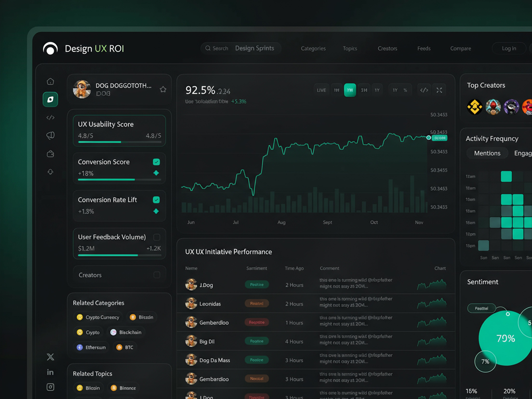532x399 pixels.
Task: Open the wallet icon in sidebar
Action: coord(50,154)
